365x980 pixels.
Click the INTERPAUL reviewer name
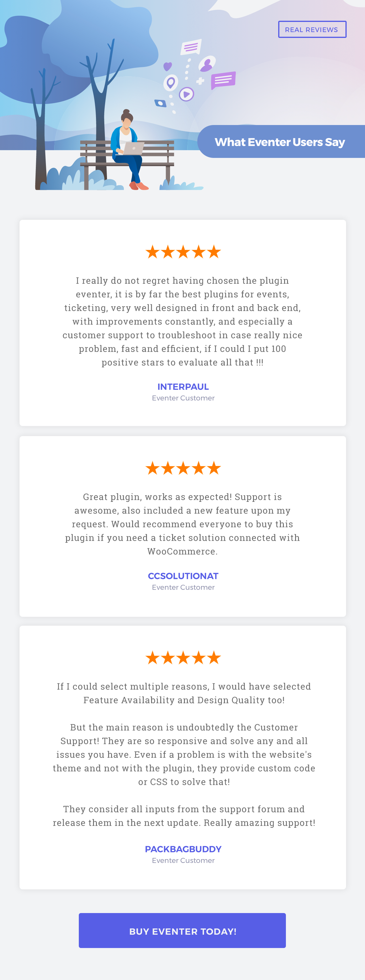click(x=183, y=387)
